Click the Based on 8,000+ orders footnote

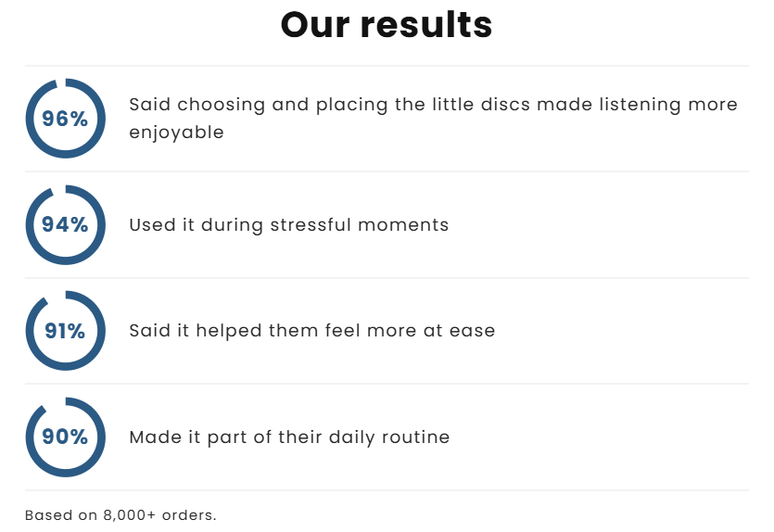click(121, 515)
